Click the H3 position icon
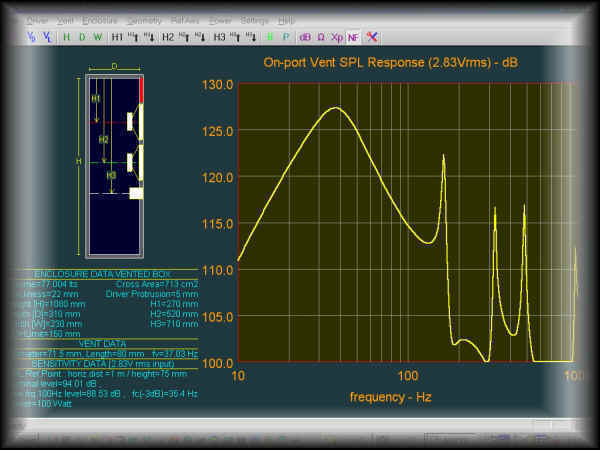 pyautogui.click(x=219, y=37)
